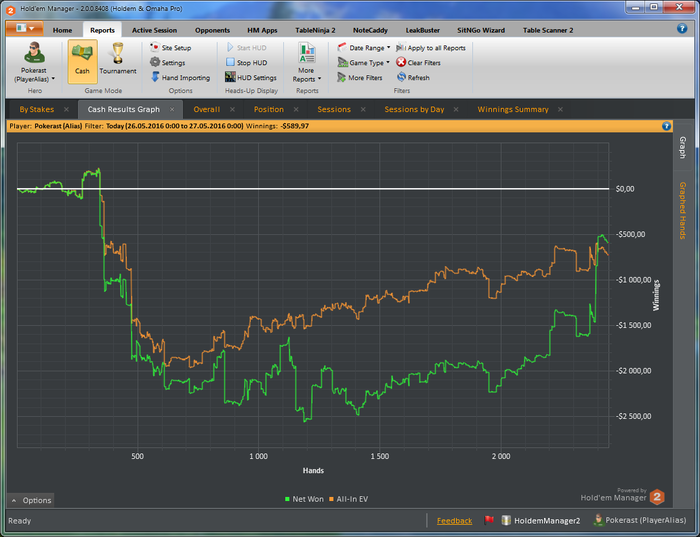Click the 1 000 hands axis label

click(258, 456)
